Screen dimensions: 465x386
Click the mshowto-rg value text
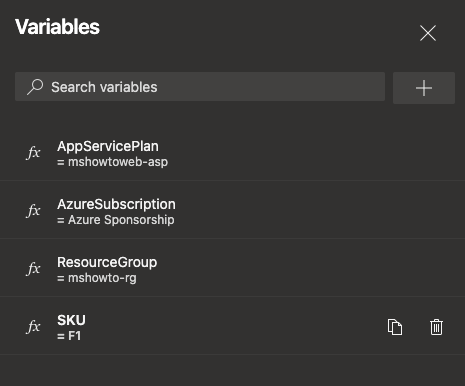[x=102, y=278]
